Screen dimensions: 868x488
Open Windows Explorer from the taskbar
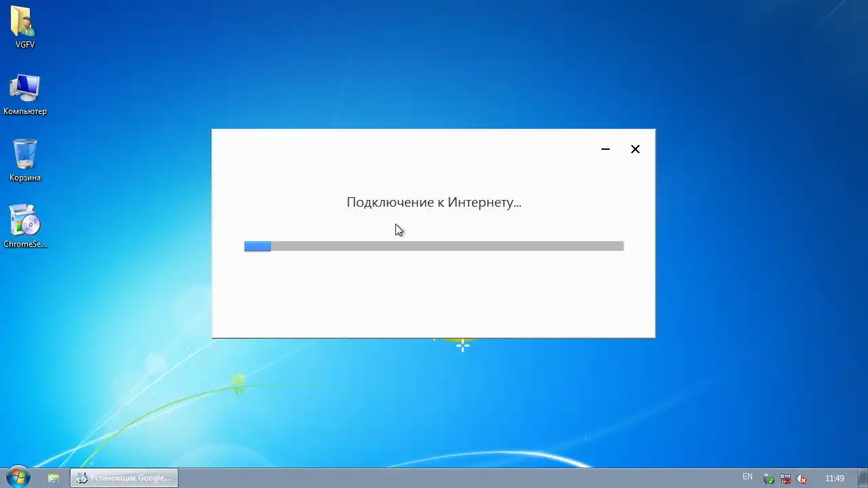coord(53,478)
